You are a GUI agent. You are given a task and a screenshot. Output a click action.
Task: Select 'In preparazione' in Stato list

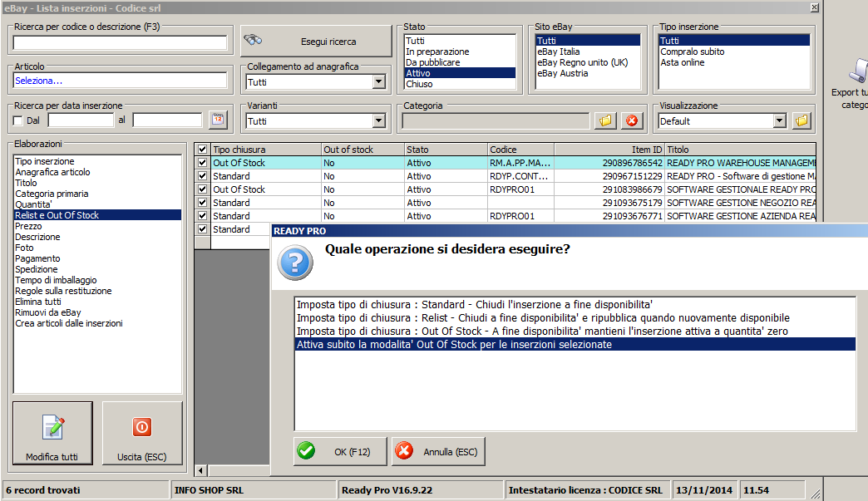437,52
